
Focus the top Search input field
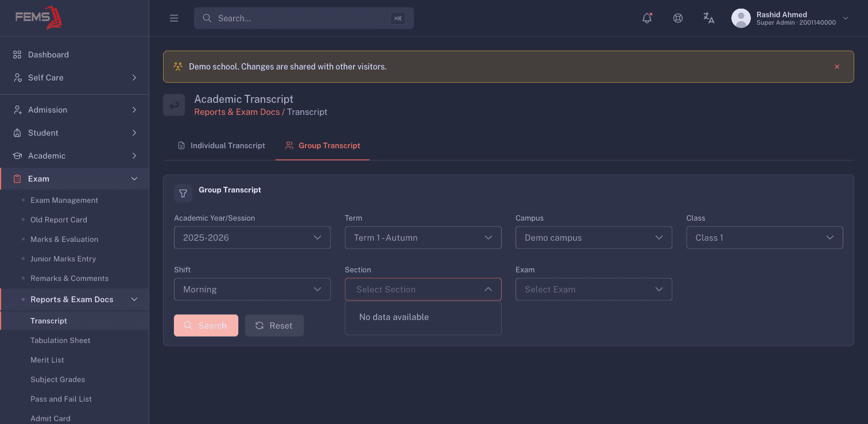[x=304, y=18]
